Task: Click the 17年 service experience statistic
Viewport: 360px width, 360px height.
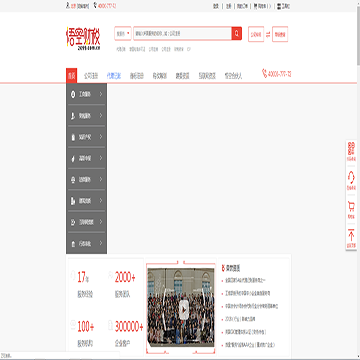Action: point(83,277)
